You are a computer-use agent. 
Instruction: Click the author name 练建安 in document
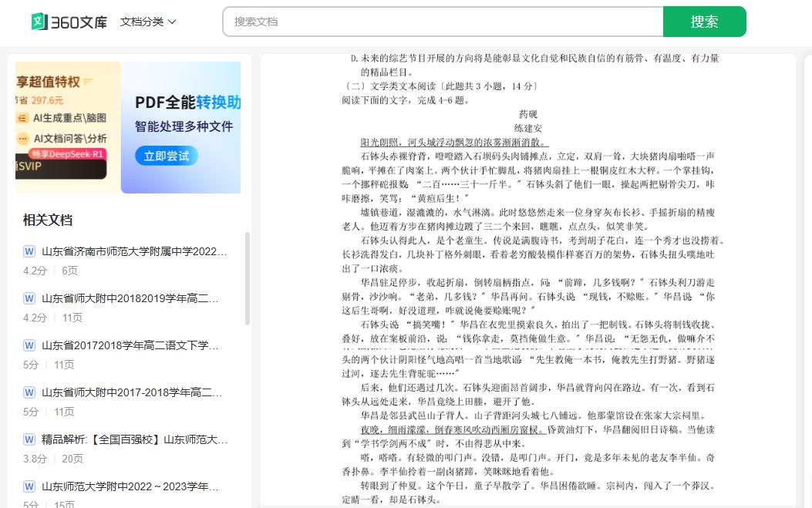tap(527, 129)
